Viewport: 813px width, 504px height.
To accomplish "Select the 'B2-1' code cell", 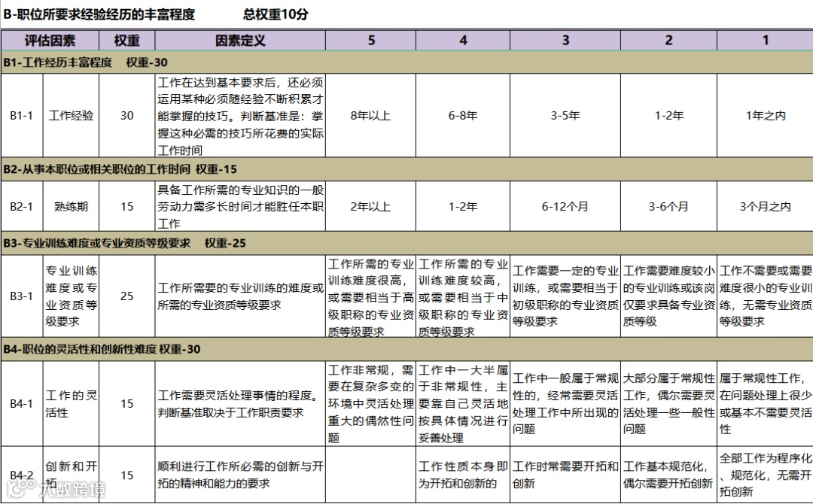I will click(22, 206).
